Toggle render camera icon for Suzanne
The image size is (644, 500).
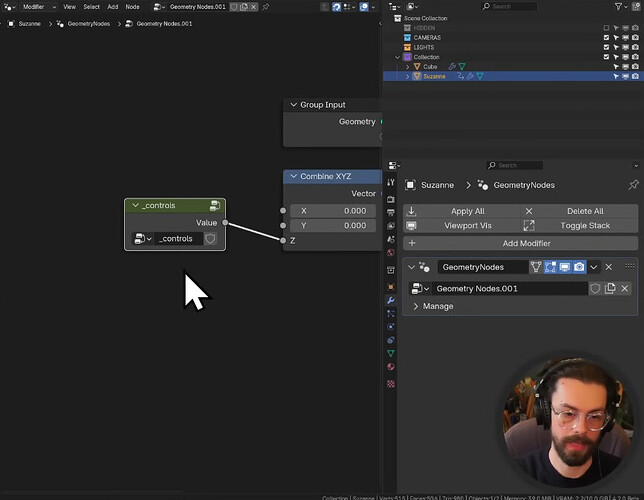pyautogui.click(x=635, y=76)
